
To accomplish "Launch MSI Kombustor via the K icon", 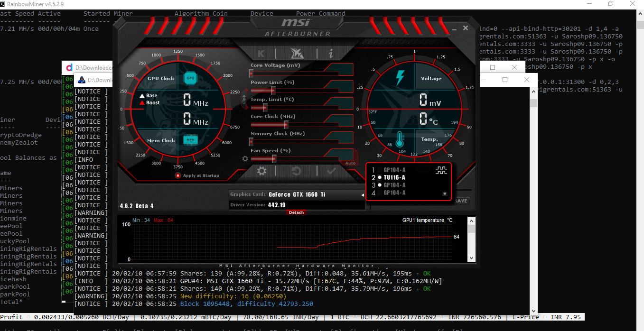I will [x=261, y=54].
